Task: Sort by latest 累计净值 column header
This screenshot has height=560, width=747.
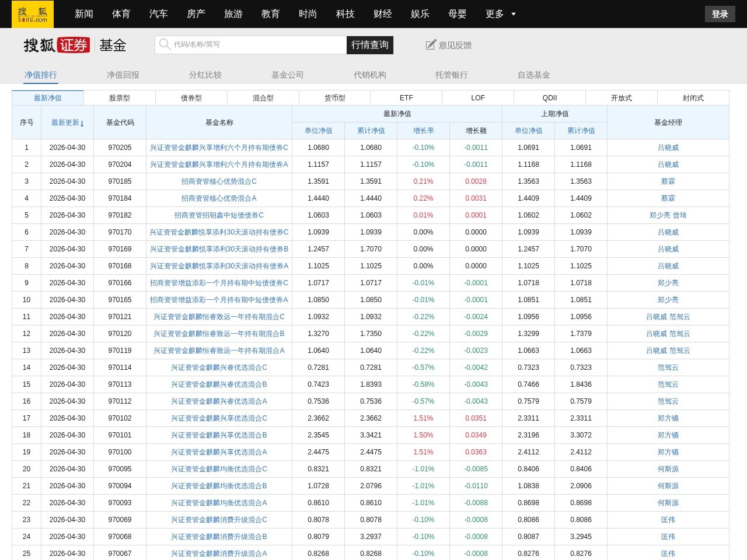Action: 371,131
